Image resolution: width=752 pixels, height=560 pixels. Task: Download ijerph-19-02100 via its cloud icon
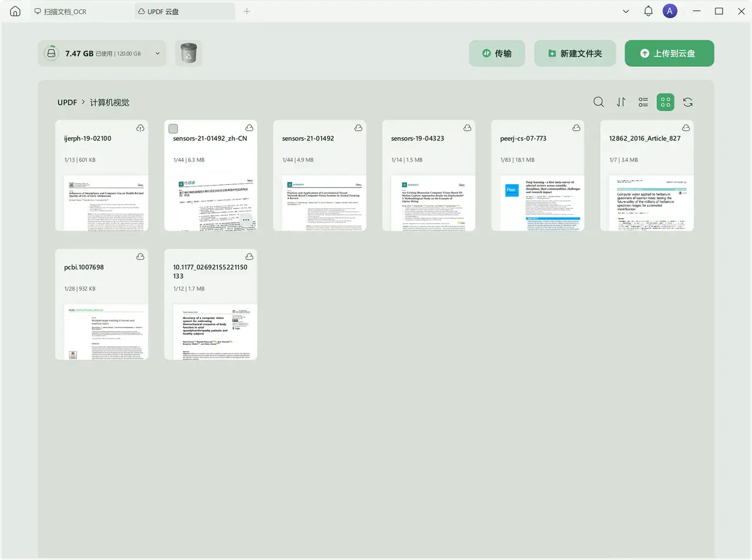140,128
